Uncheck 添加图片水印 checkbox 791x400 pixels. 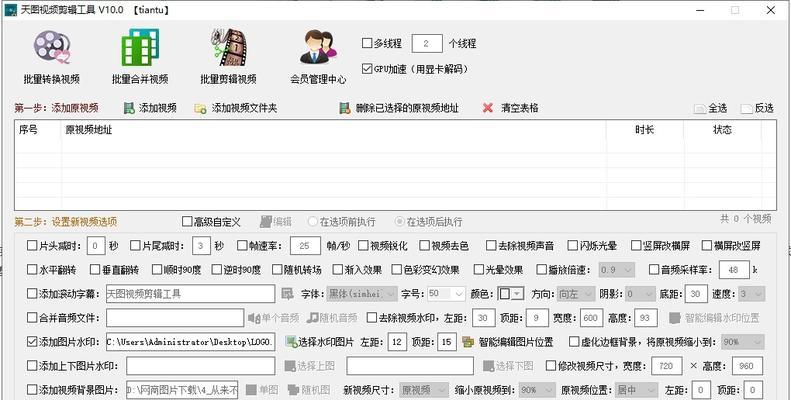(x=31, y=341)
